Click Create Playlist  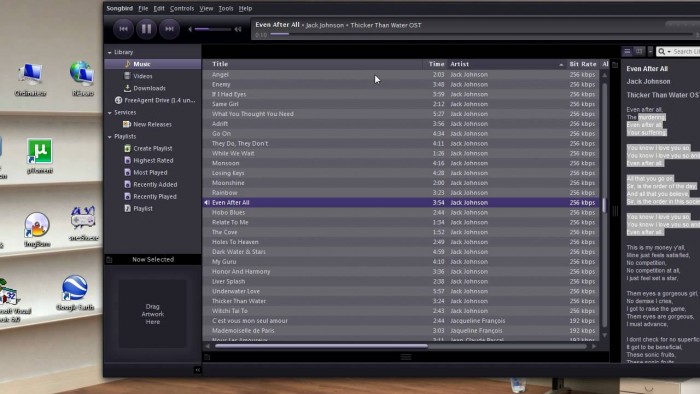coord(153,149)
